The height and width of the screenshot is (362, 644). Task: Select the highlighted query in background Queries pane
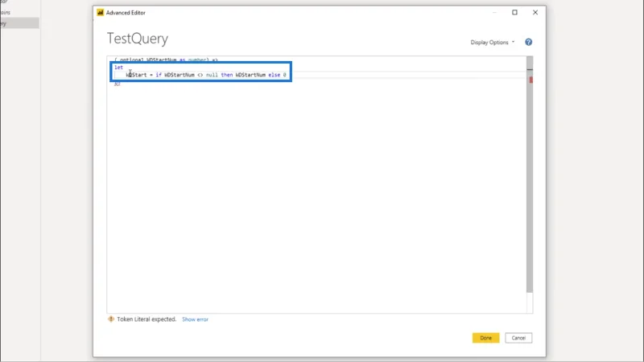coord(19,23)
